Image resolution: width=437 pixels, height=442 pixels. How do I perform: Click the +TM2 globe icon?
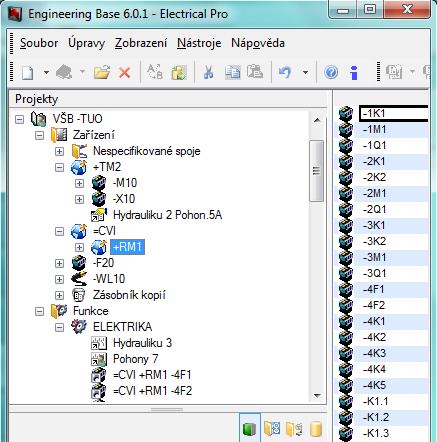point(79,167)
